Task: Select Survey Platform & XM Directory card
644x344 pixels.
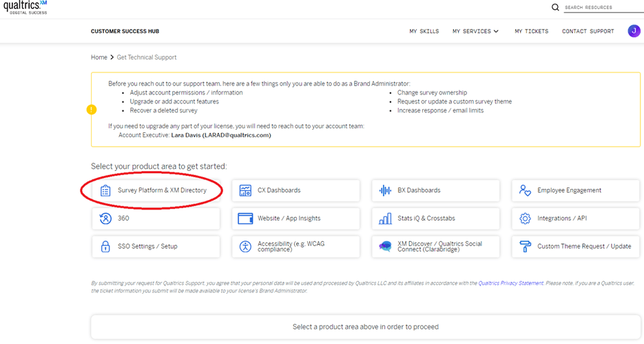Action: [x=156, y=190]
